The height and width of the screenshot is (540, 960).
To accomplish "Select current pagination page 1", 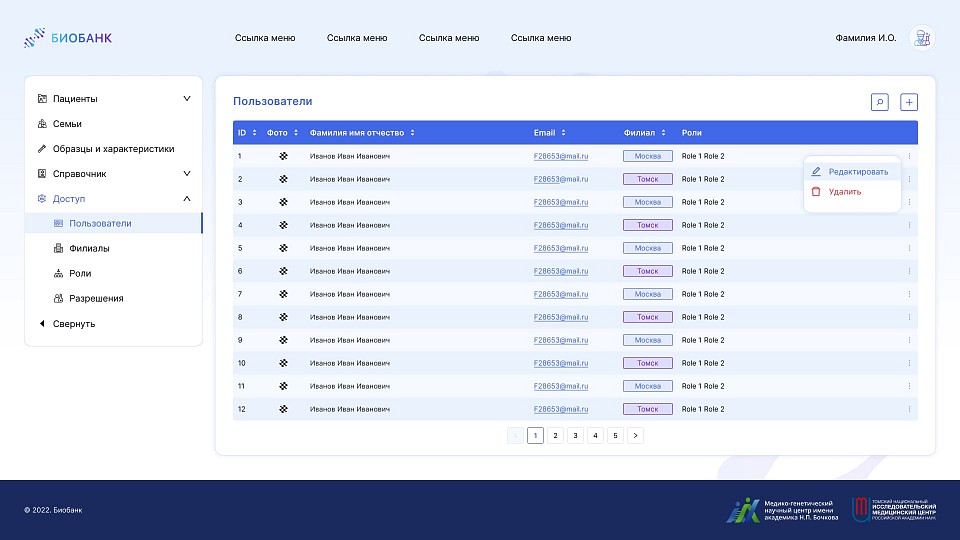I will click(535, 435).
